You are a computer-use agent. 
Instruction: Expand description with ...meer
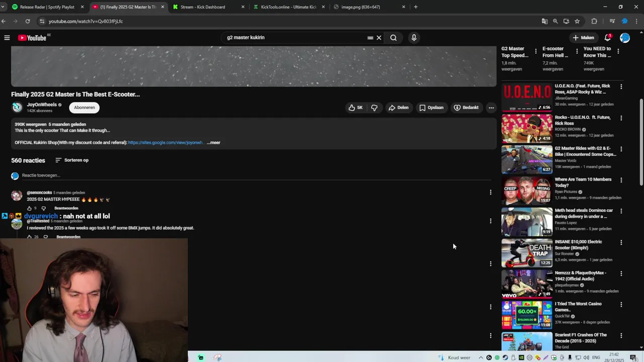(213, 143)
